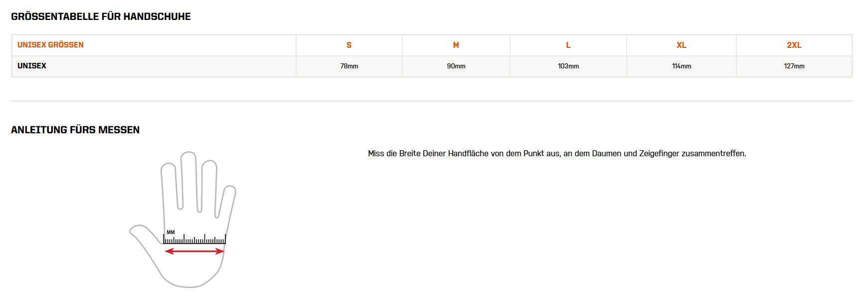
Task: Select the XL size column header
Action: point(681,45)
